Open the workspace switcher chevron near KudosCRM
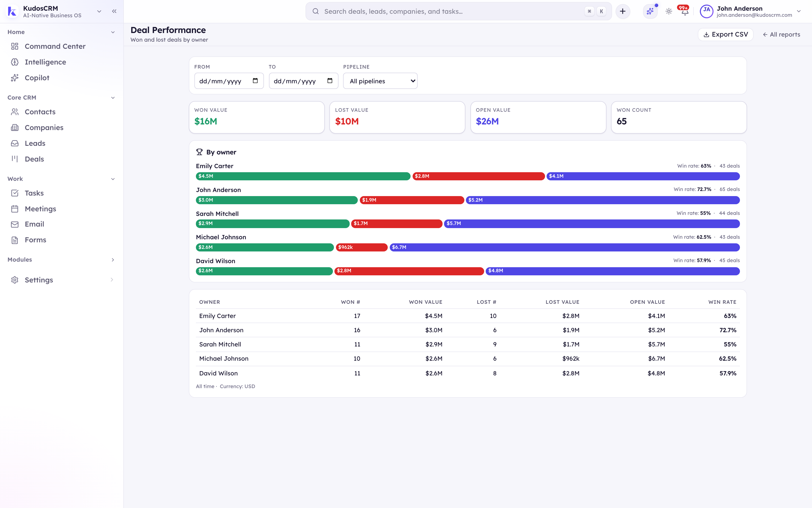 point(99,11)
